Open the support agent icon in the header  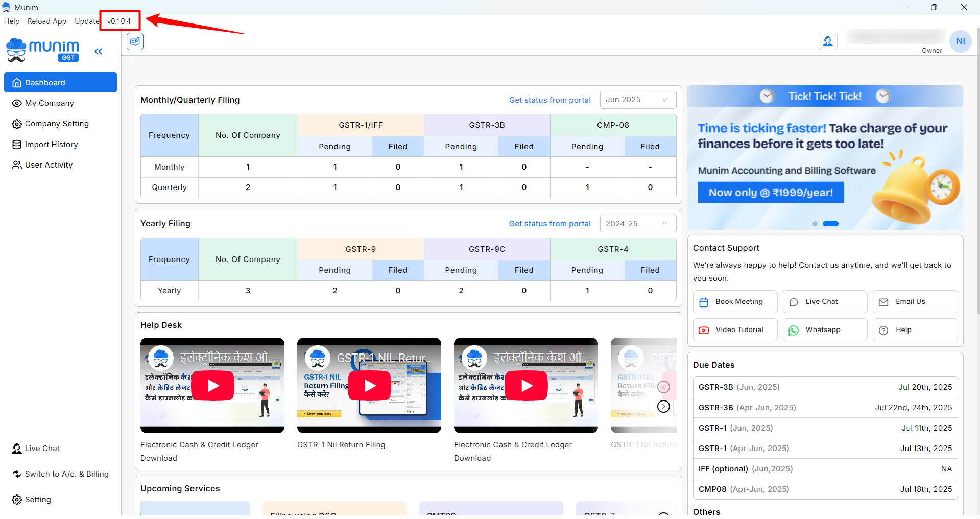tap(828, 41)
